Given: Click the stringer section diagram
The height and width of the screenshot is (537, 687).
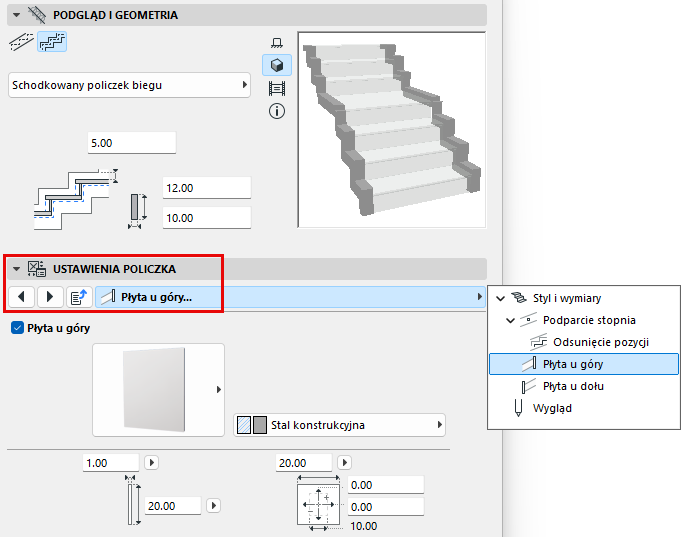Looking at the screenshot, I should [x=76, y=199].
